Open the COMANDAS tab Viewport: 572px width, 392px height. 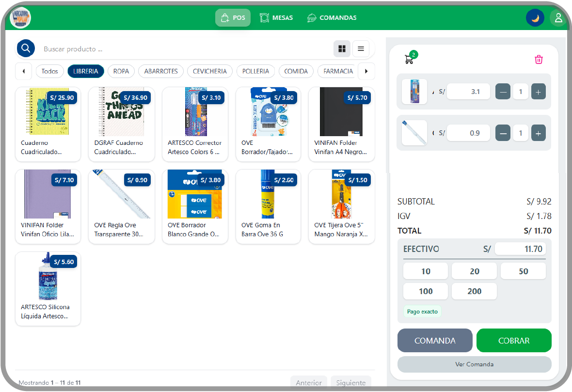pos(332,18)
